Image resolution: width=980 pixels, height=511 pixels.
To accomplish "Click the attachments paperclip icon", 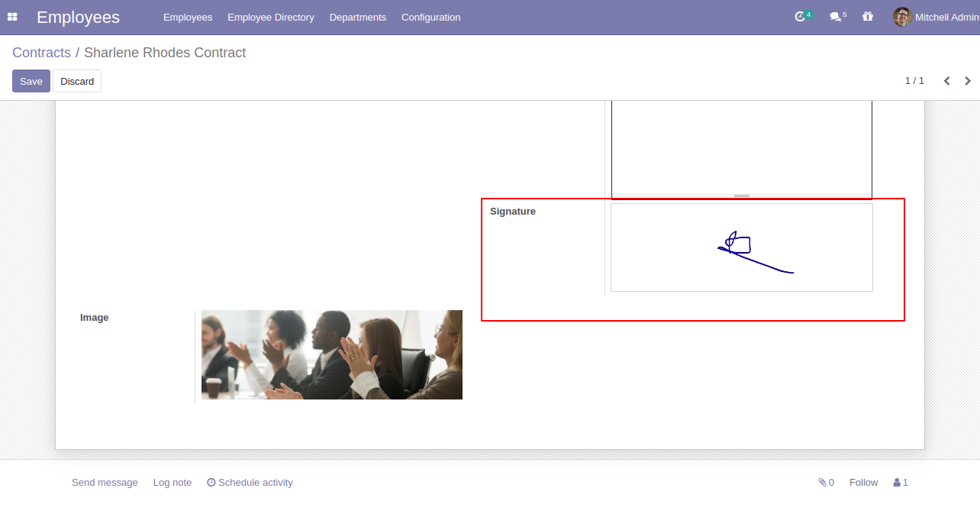I will 823,483.
